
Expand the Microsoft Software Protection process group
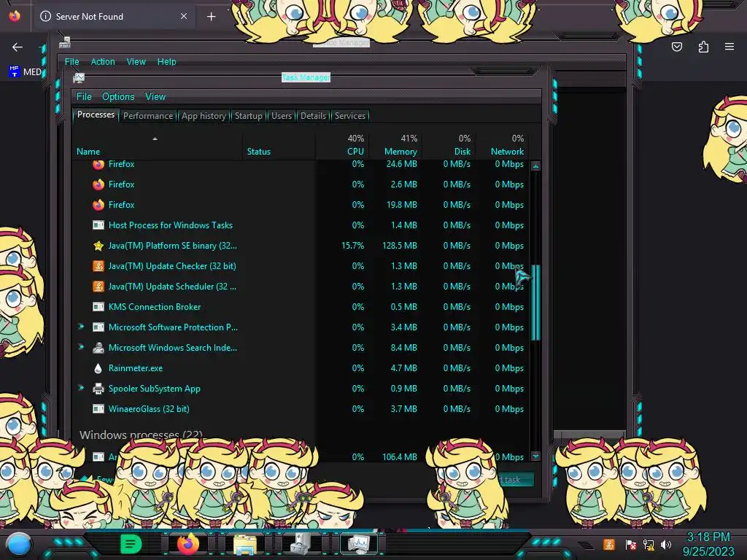click(81, 327)
